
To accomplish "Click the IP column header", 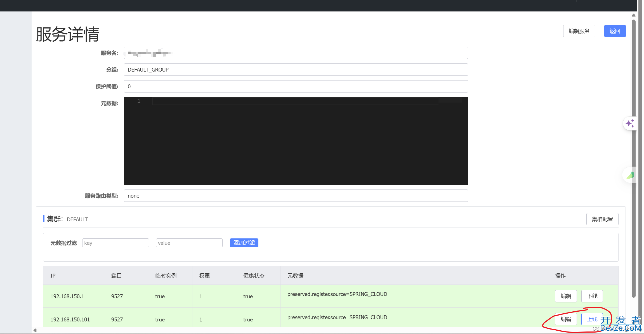I will 74,276.
